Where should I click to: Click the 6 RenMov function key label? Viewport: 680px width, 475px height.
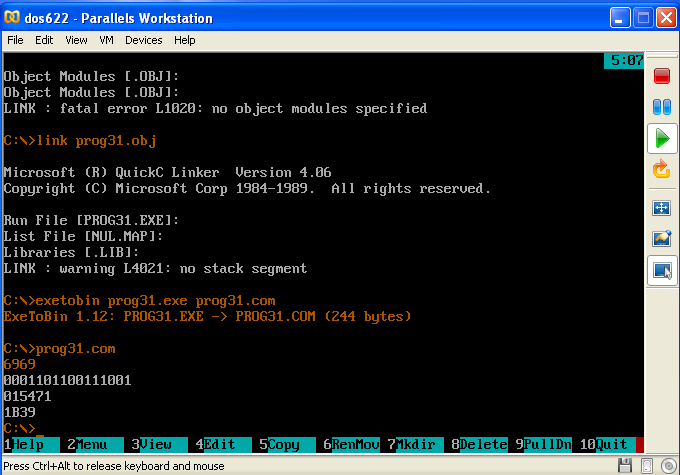tap(351, 445)
